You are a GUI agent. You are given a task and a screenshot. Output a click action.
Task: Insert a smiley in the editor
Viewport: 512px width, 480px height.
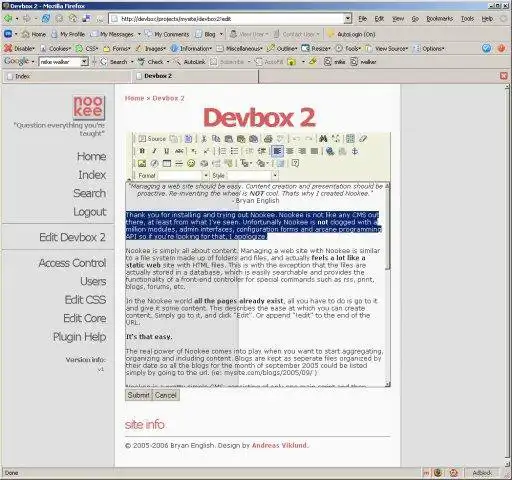point(191,163)
